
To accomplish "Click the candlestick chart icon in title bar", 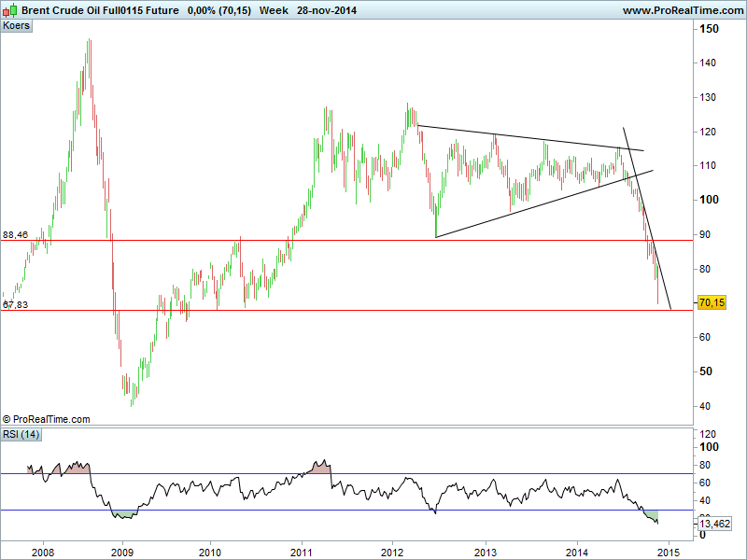I will 10,9.
